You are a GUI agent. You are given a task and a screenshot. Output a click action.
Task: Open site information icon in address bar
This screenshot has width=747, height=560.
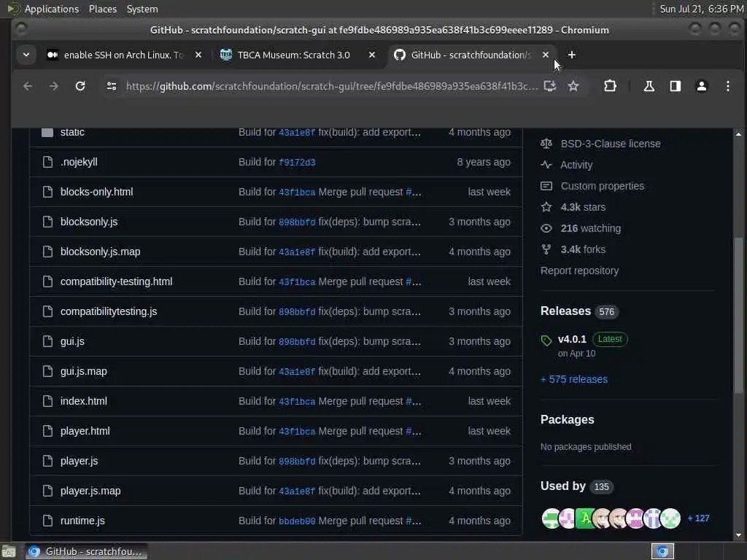[112, 86]
